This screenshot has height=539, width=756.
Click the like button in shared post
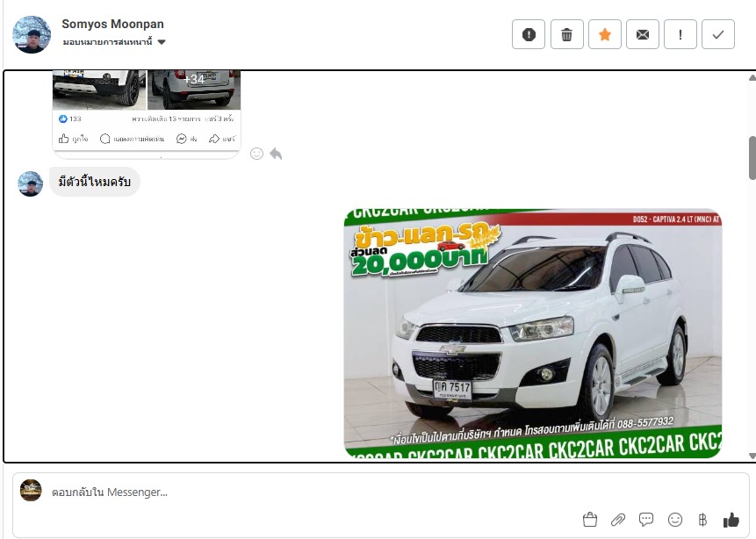73,139
